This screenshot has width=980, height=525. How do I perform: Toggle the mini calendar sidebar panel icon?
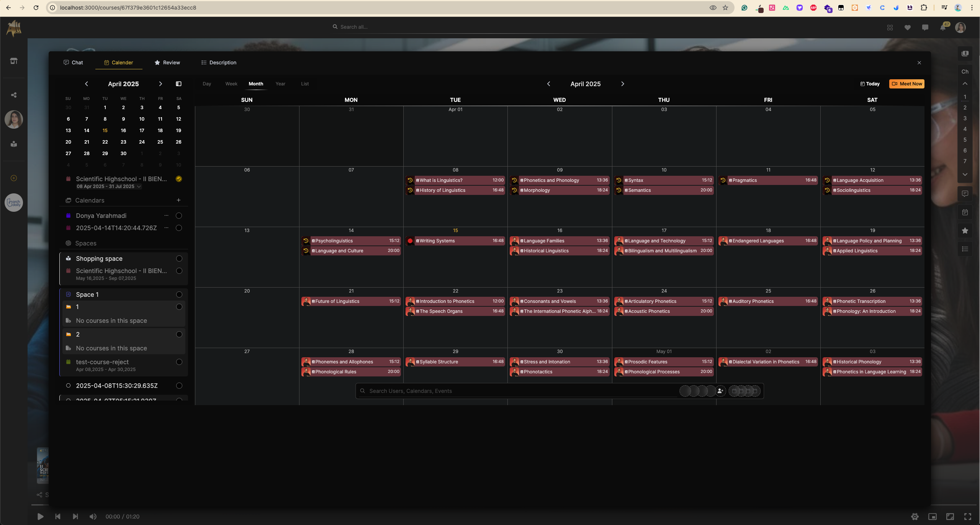pyautogui.click(x=178, y=84)
